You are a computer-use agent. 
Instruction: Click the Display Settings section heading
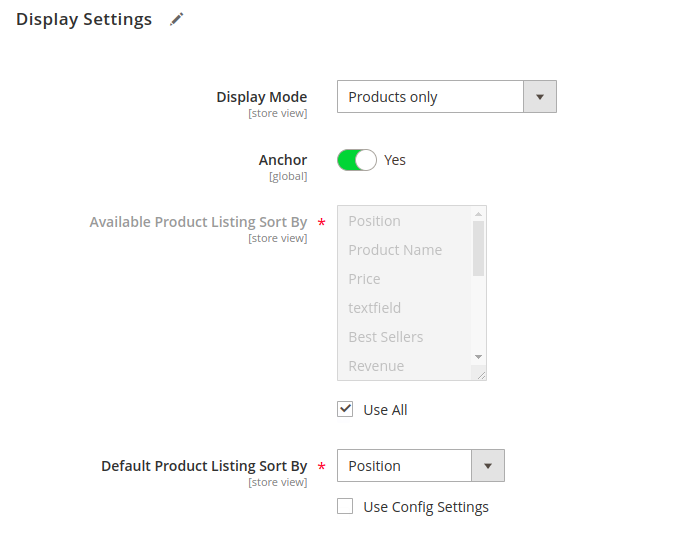click(x=84, y=19)
